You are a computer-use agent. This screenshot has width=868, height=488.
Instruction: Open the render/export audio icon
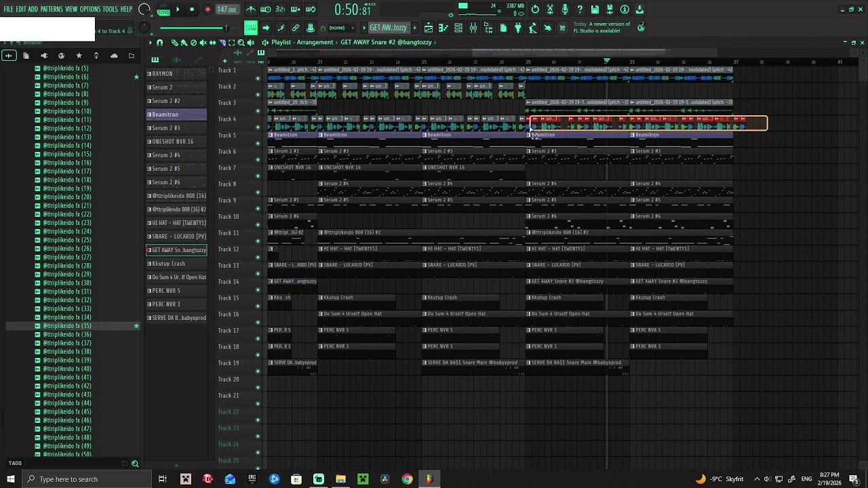coord(610,9)
